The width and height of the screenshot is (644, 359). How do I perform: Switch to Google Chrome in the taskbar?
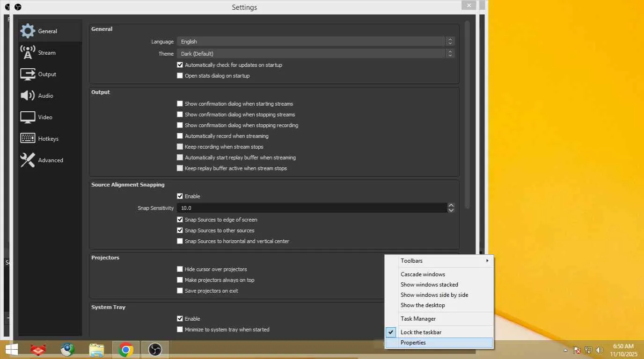click(x=125, y=350)
